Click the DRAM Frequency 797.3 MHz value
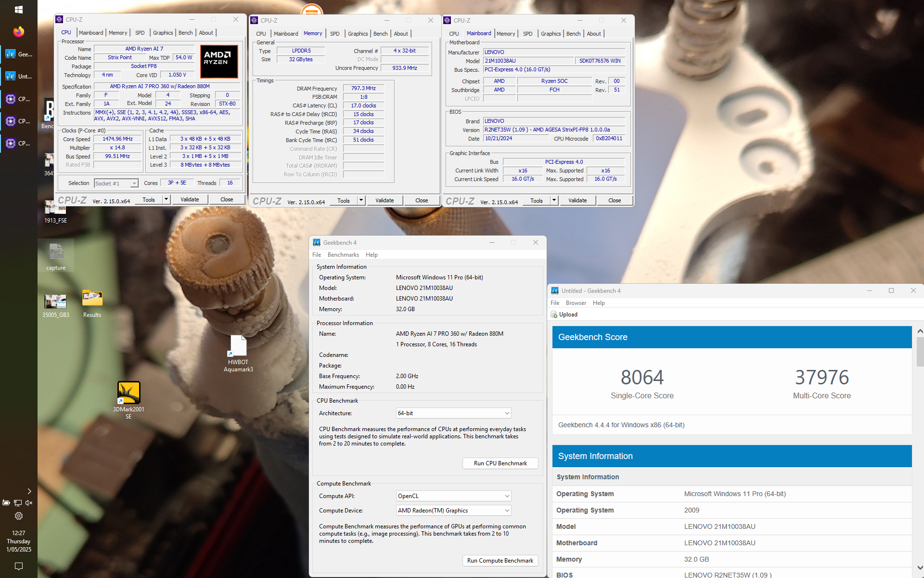The width and height of the screenshot is (924, 578). point(363,88)
